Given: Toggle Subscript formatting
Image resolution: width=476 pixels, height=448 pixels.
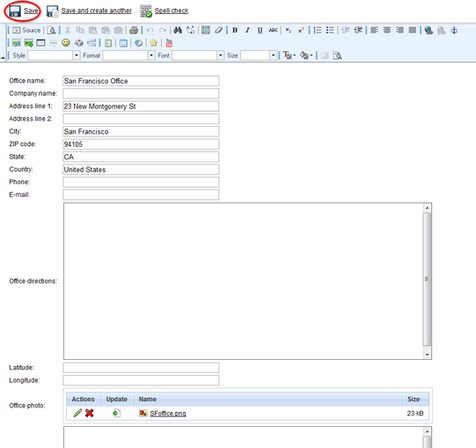Looking at the screenshot, I should click(x=288, y=30).
